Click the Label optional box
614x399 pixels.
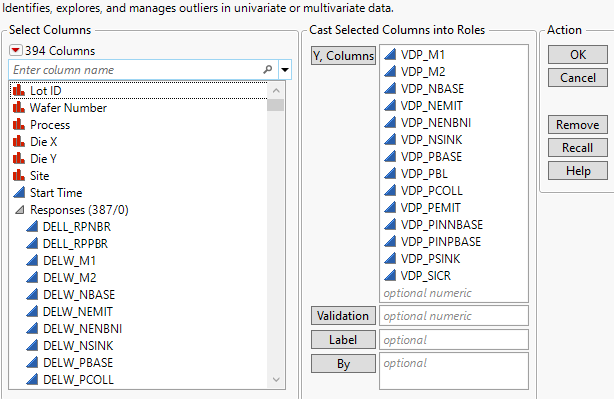tap(454, 339)
